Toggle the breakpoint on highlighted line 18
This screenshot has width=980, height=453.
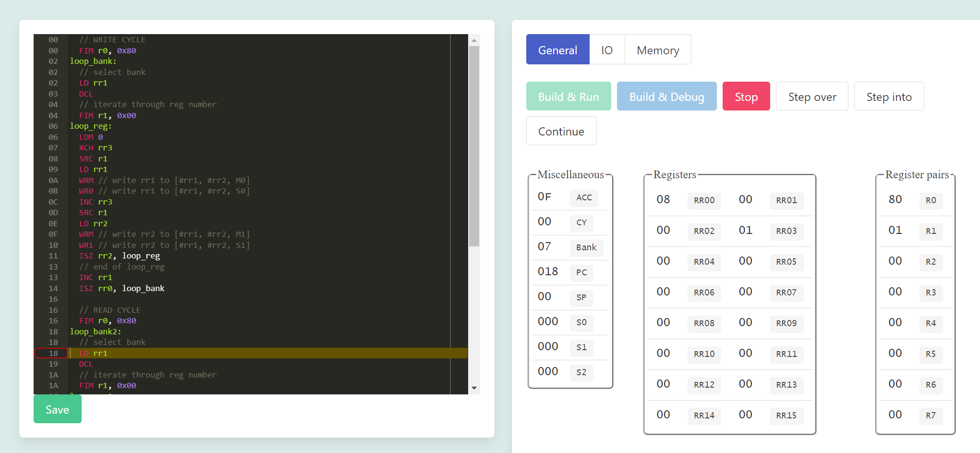pyautogui.click(x=51, y=353)
